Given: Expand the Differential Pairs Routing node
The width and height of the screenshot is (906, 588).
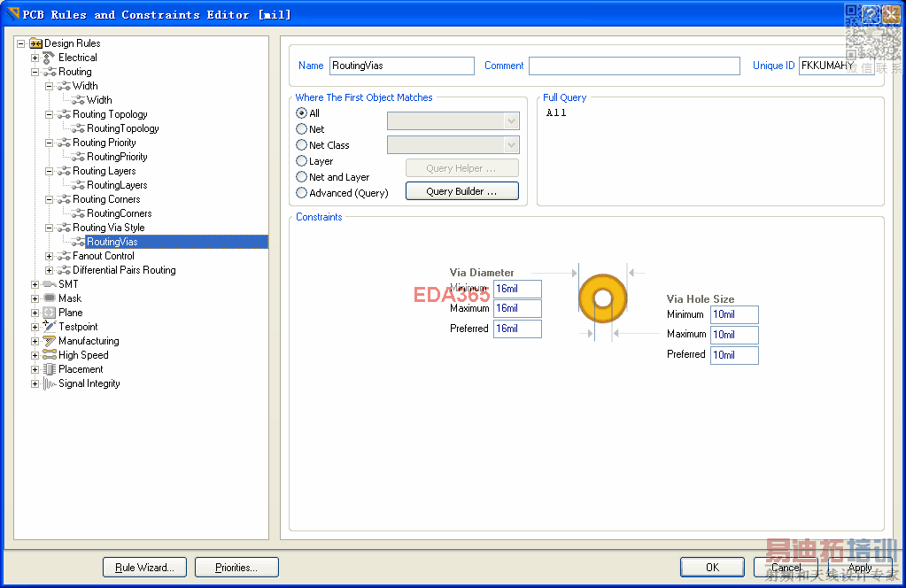Looking at the screenshot, I should click(x=50, y=270).
